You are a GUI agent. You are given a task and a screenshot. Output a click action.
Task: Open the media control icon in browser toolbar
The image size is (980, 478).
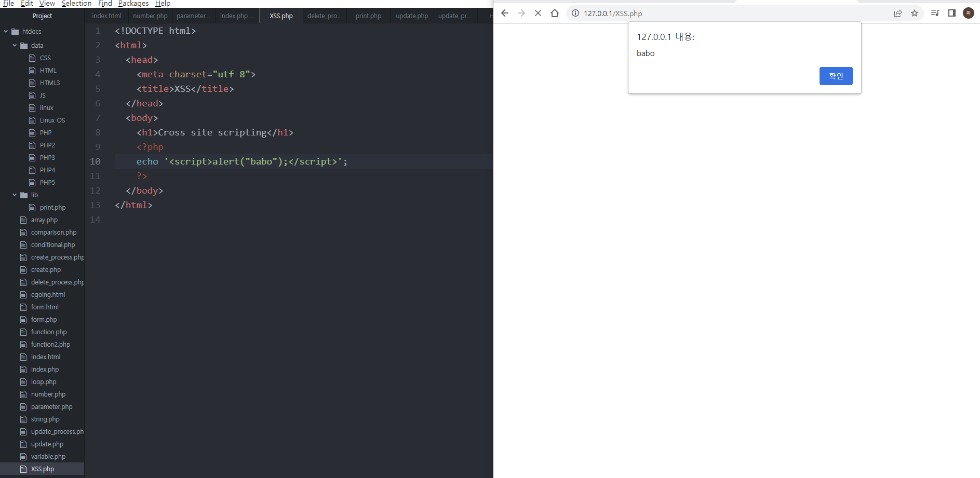point(935,13)
